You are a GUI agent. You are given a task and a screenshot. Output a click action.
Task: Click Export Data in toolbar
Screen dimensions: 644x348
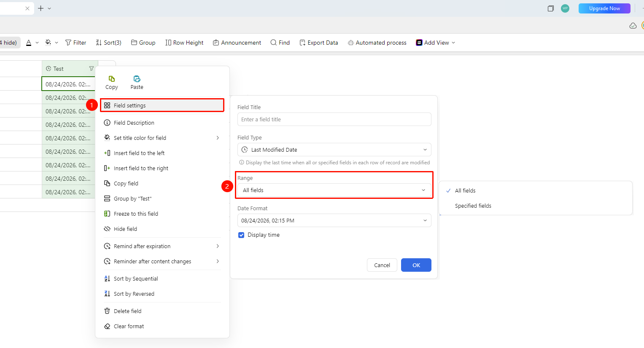(319, 43)
